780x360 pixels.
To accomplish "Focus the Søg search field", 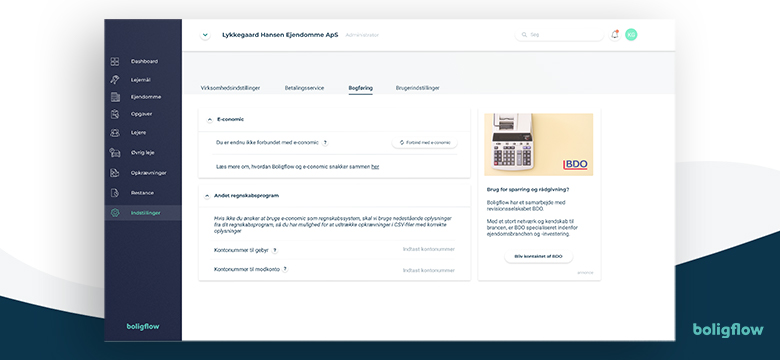I will coord(559,35).
